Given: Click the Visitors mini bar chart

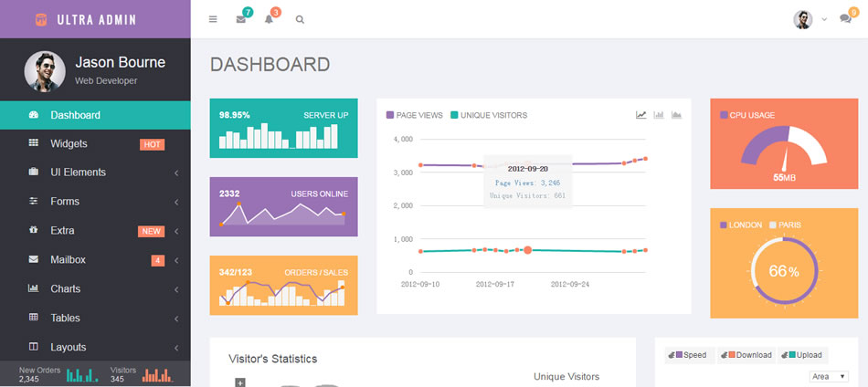Looking at the screenshot, I should pyautogui.click(x=158, y=375).
